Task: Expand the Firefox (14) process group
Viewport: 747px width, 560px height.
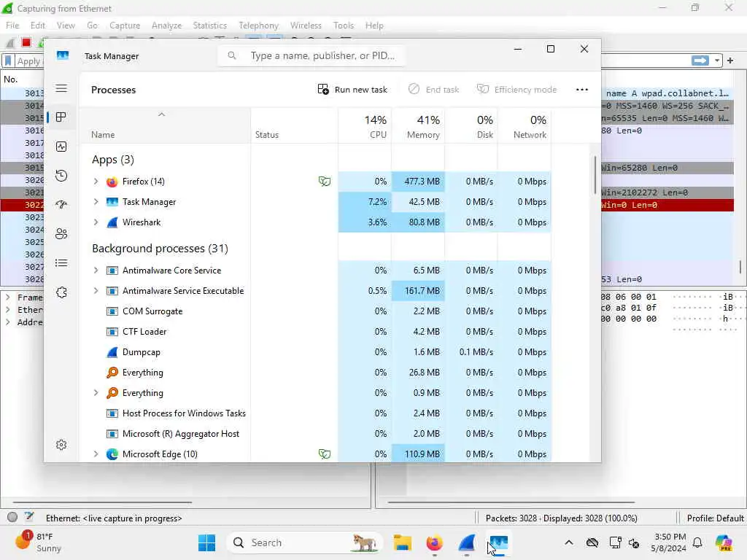Action: [96, 182]
